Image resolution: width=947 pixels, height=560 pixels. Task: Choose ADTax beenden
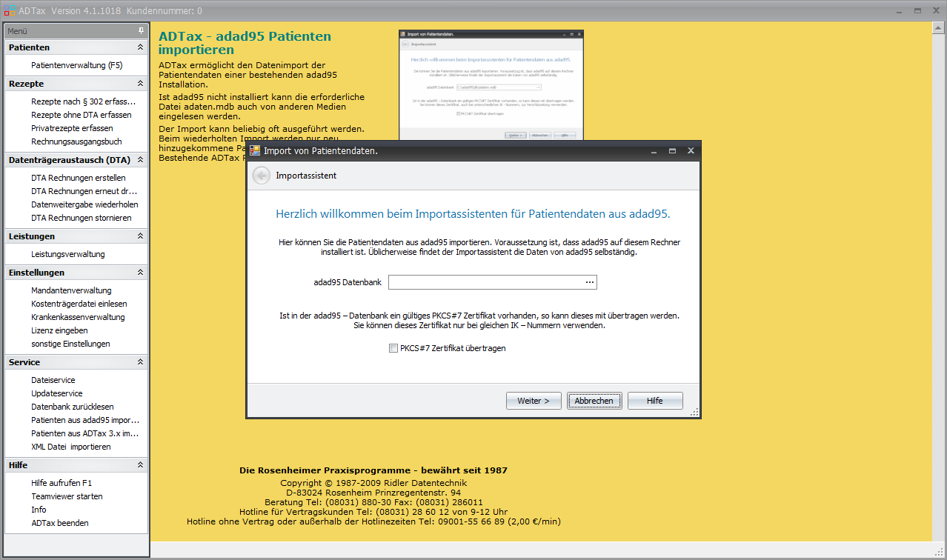[x=60, y=523]
